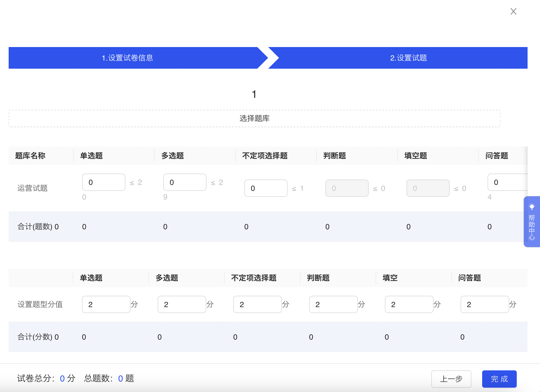Click the 设置题型分值 row label

click(x=40, y=304)
